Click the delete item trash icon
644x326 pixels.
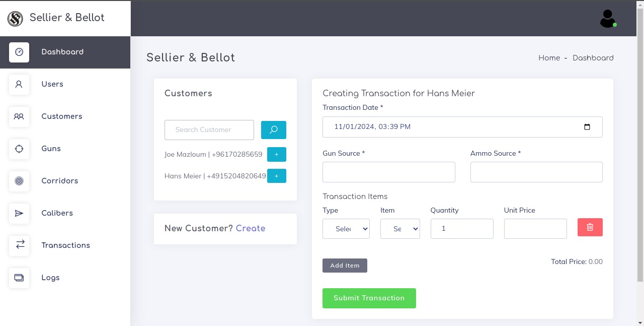[x=590, y=227]
